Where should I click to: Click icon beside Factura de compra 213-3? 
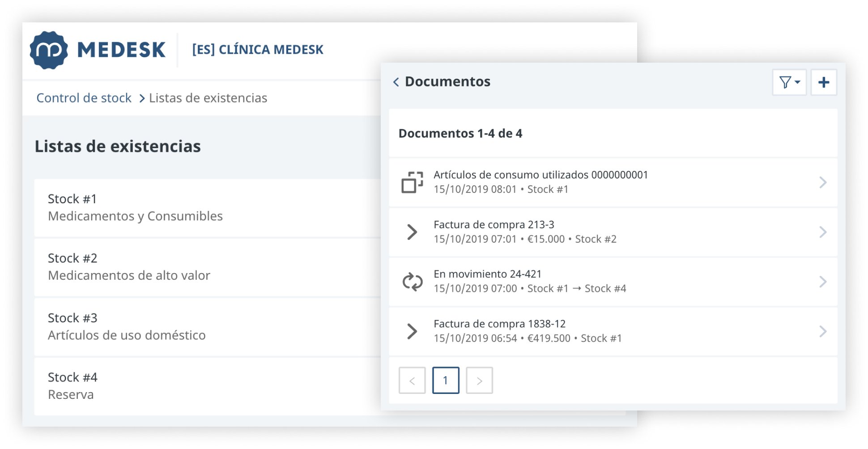(412, 232)
